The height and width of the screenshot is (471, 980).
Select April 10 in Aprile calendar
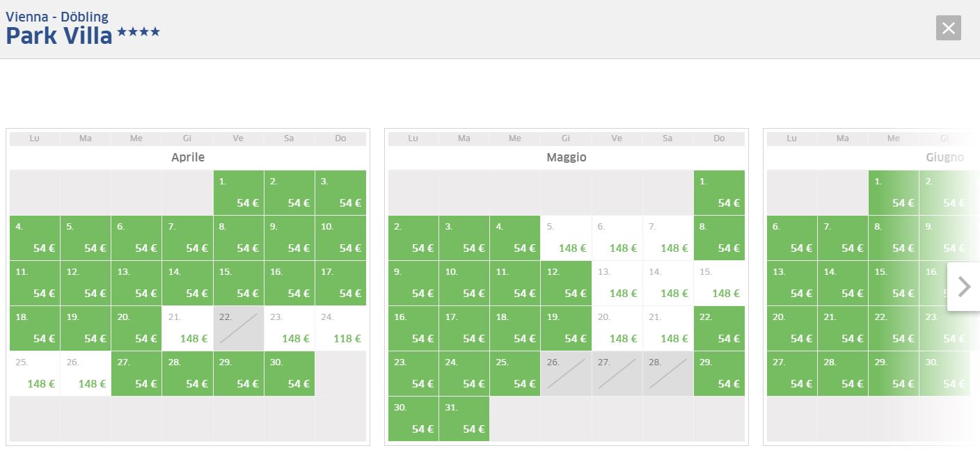[340, 238]
